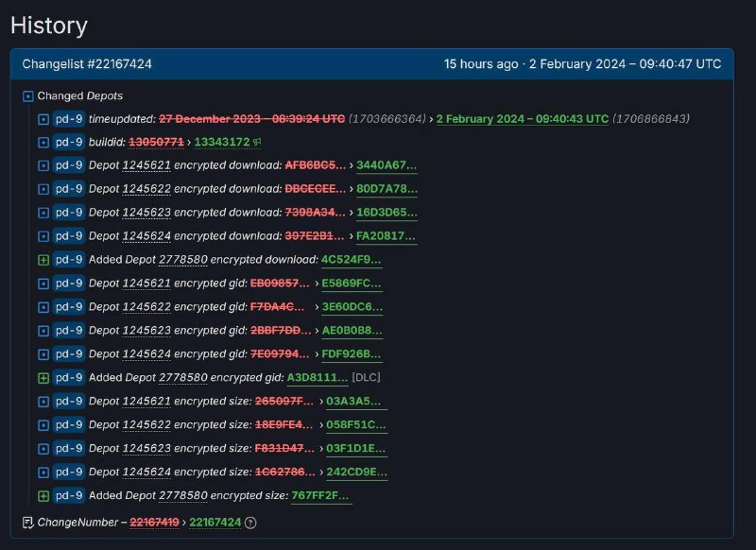Click the green plus icon for encrypted gid
756x550 pixels.
coord(43,378)
